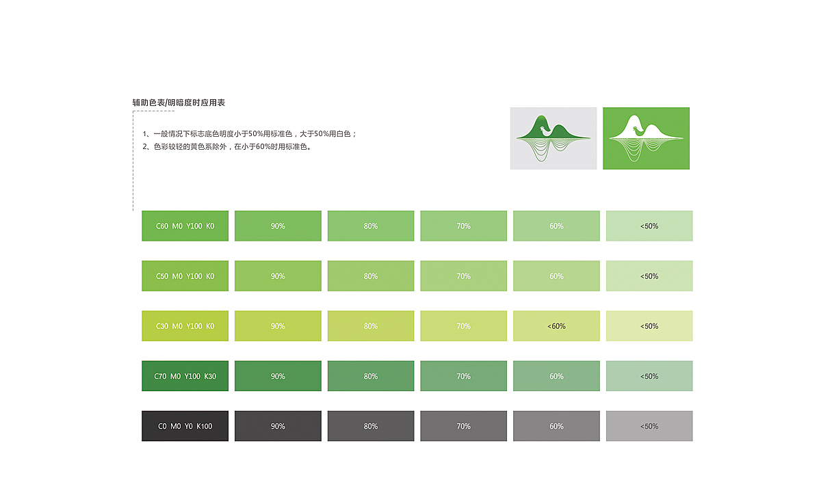Choose the 70% swatch in the C60 M0 Y100 K0 row
821x504 pixels.
click(464, 226)
